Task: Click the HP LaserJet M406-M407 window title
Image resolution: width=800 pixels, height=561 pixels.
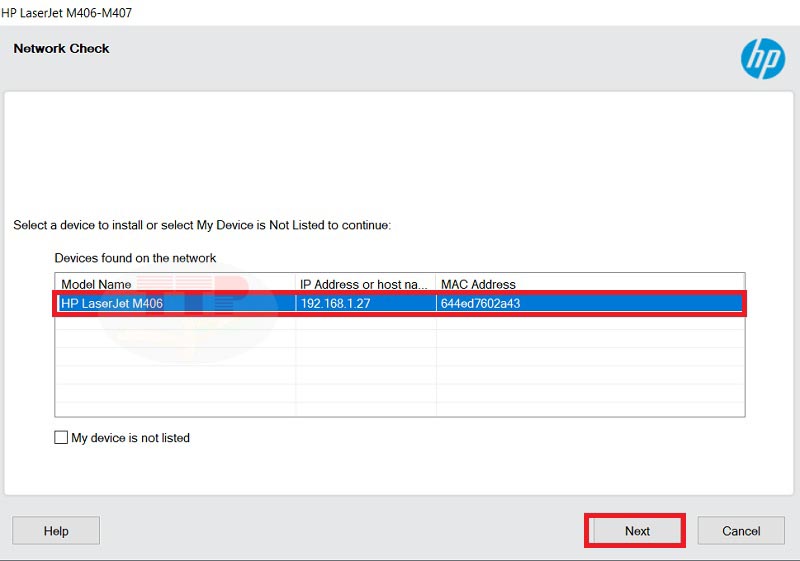Action: pos(66,13)
